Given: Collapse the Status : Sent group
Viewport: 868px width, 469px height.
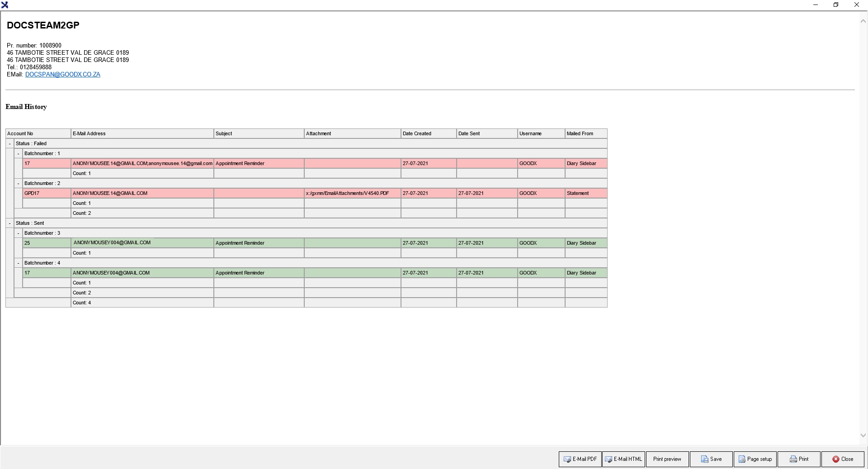Looking at the screenshot, I should (x=9, y=223).
